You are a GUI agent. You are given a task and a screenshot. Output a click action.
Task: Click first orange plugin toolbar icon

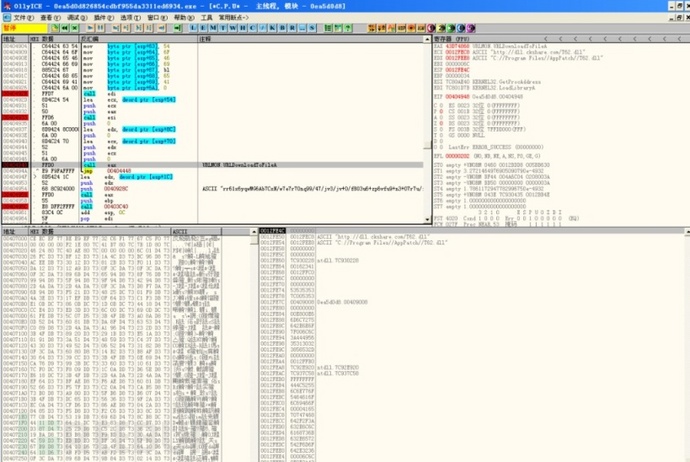372,28
